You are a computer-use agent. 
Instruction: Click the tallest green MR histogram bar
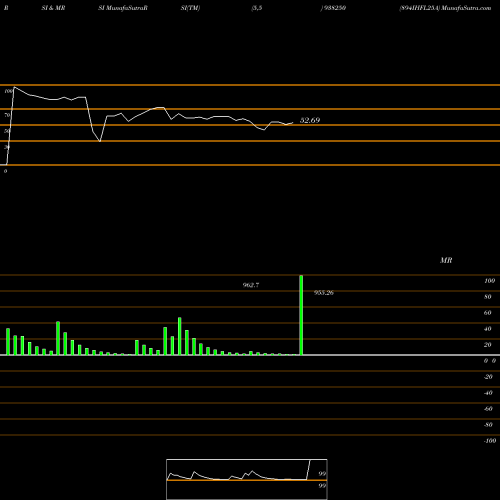(301, 315)
